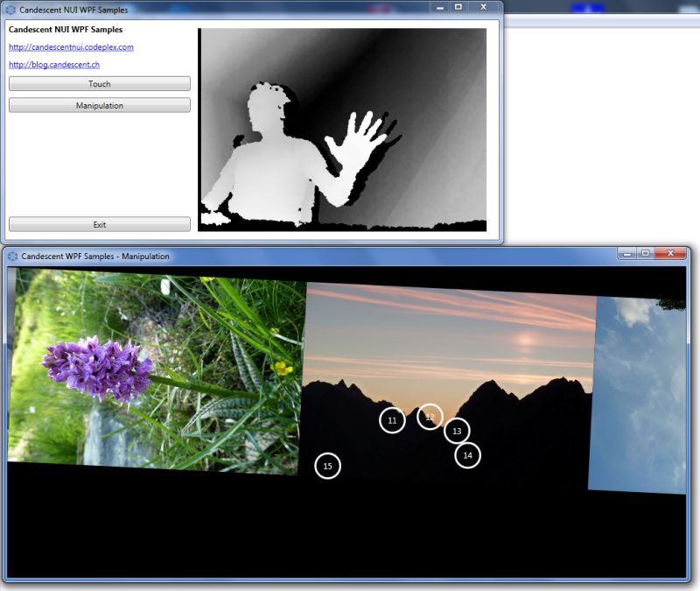Maximize the Candescent NUI WPF Samples window

(x=458, y=8)
